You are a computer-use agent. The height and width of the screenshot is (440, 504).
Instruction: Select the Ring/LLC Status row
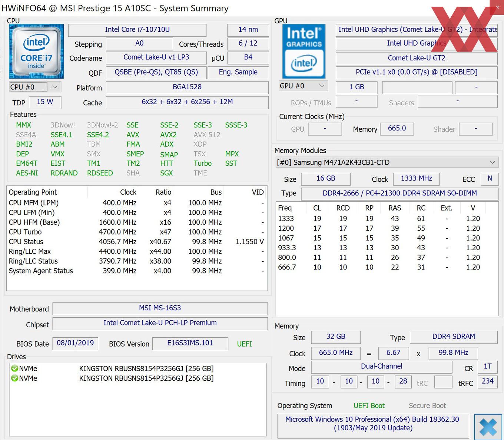click(137, 261)
